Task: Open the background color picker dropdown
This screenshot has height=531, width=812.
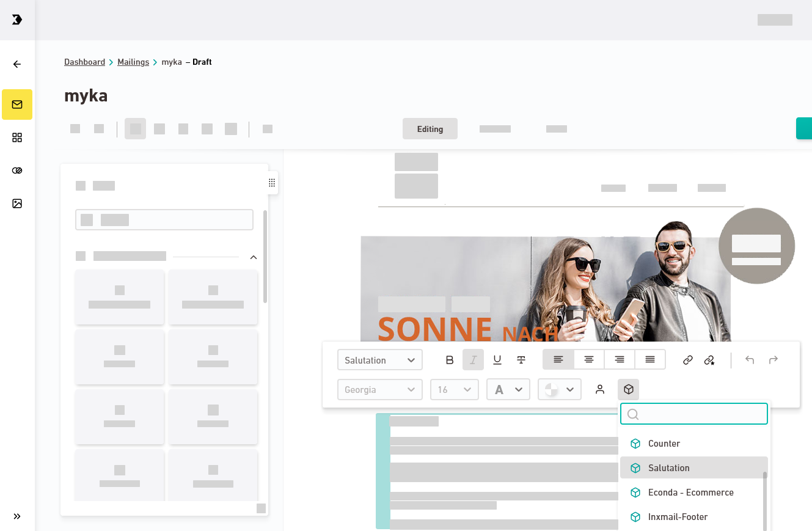Action: [x=559, y=389]
